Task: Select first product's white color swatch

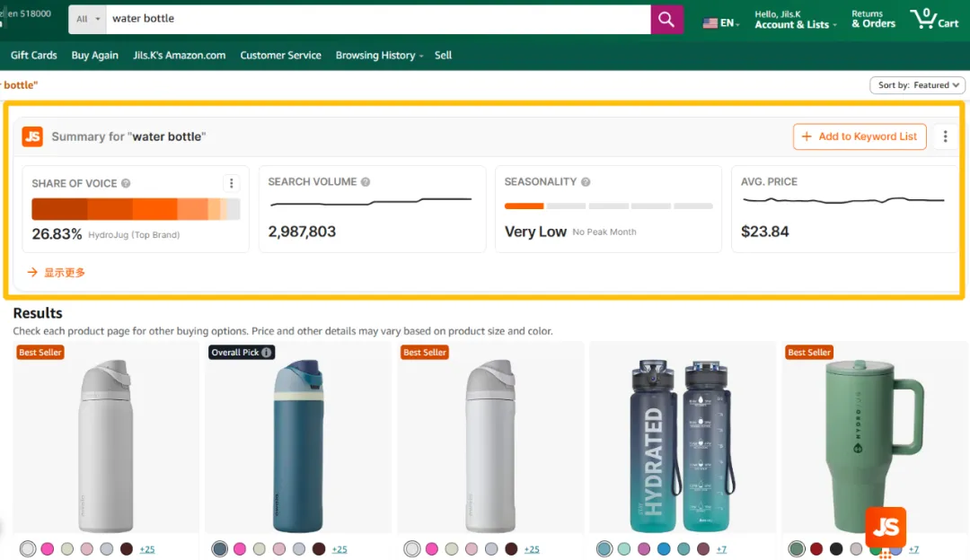Action: click(28, 549)
